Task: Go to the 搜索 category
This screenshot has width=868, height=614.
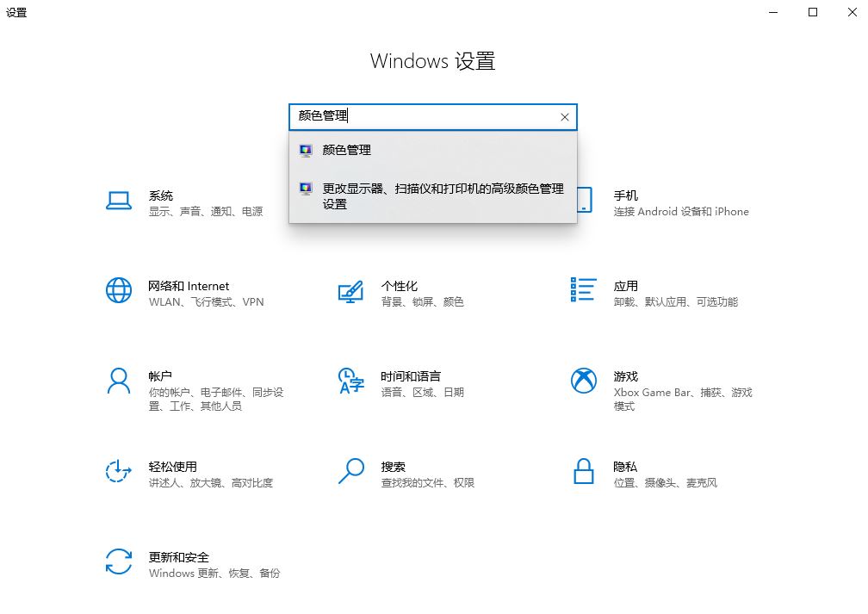Action: [x=393, y=466]
